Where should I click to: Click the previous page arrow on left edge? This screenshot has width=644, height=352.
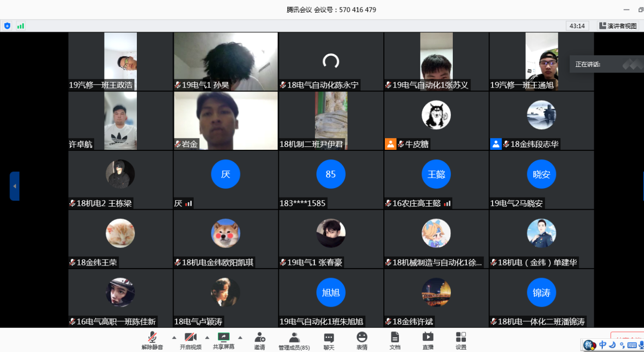(15, 186)
